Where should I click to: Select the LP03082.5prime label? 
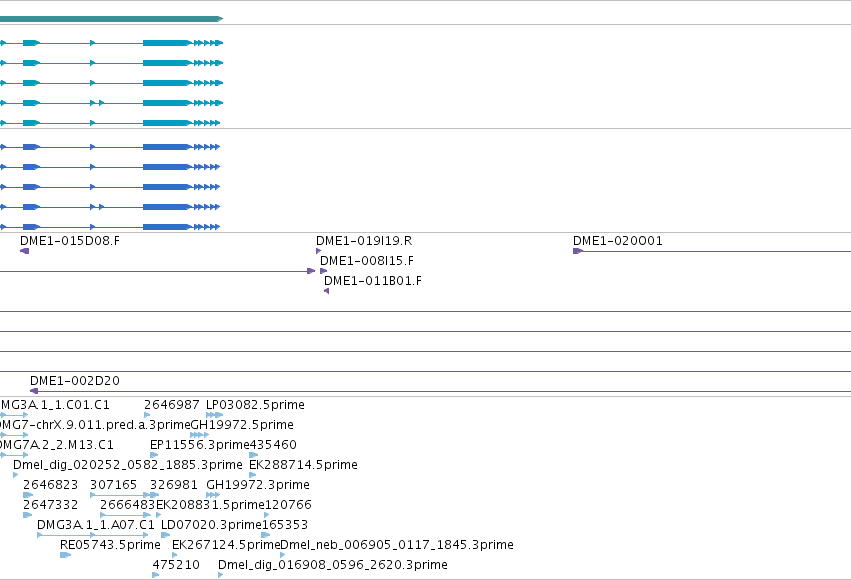click(255, 405)
